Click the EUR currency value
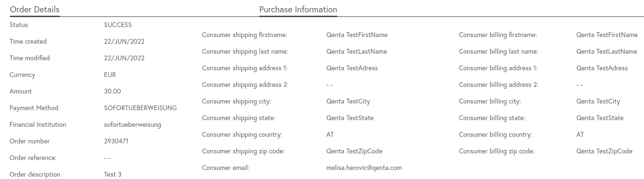This screenshot has height=179, width=644. coord(110,75)
